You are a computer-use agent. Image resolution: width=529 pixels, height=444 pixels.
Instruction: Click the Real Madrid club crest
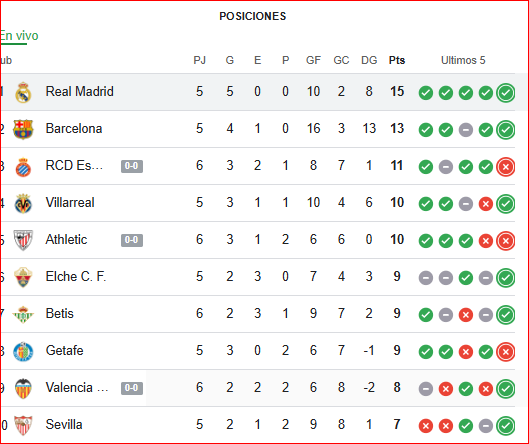23,92
